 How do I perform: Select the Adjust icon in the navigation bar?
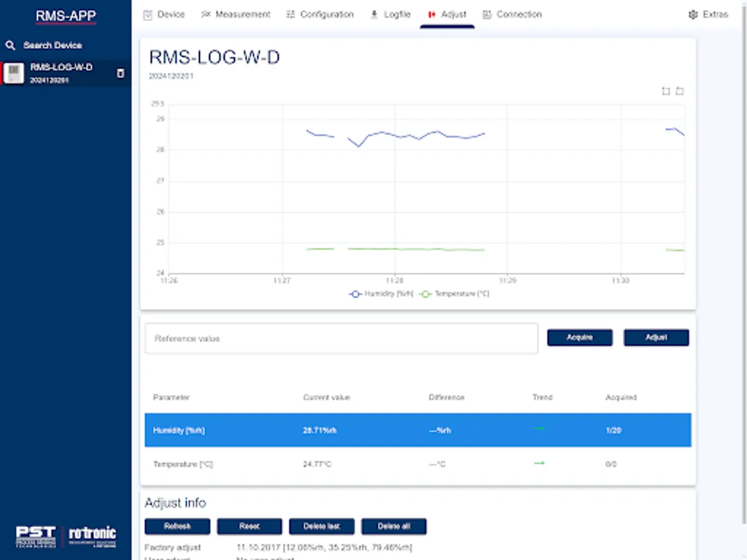431,14
